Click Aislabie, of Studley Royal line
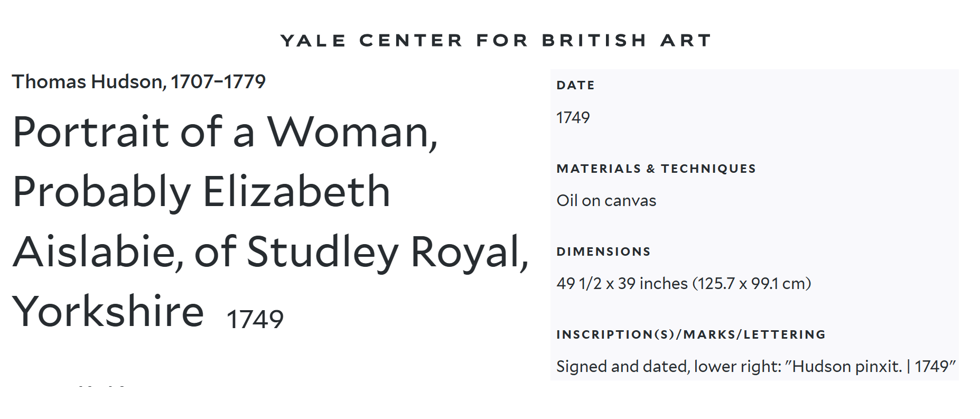 pos(270,252)
